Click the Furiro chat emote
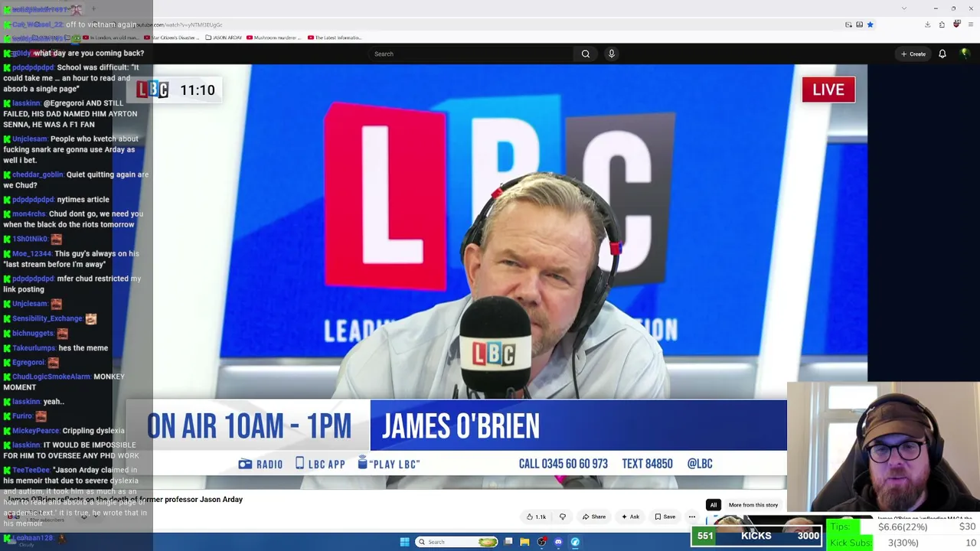 [x=41, y=416]
